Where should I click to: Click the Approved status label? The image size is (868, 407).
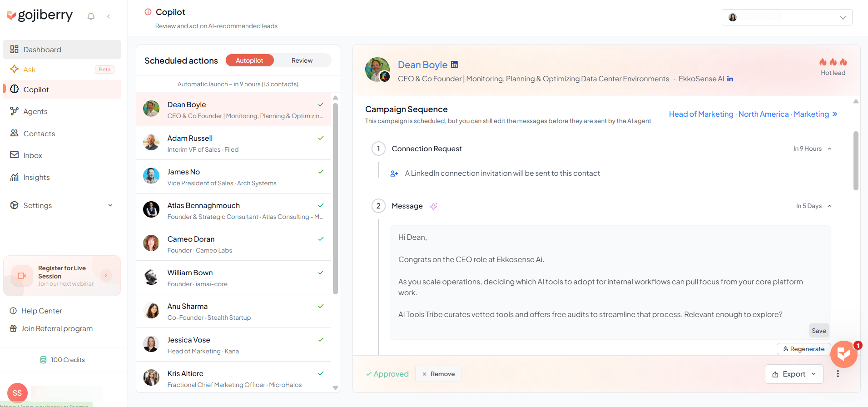[387, 374]
